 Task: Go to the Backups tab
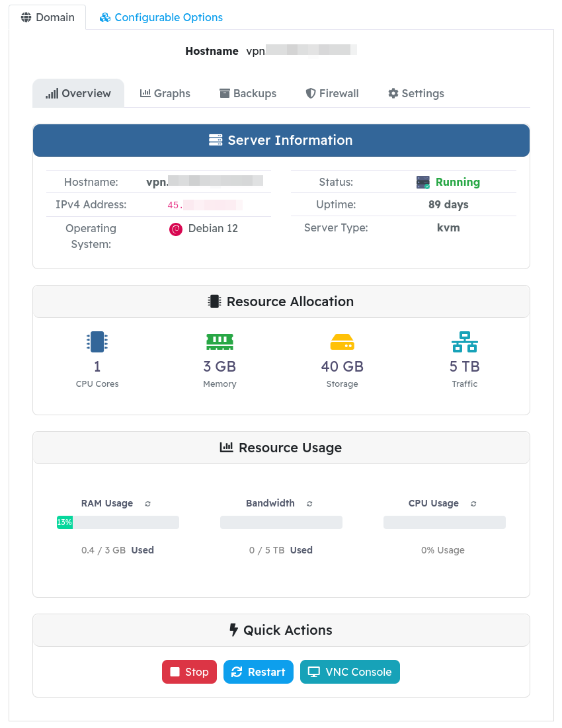tap(248, 93)
